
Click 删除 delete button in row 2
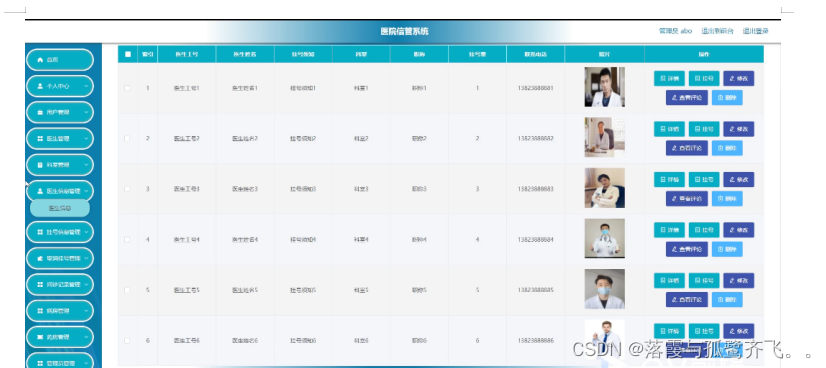pos(727,148)
